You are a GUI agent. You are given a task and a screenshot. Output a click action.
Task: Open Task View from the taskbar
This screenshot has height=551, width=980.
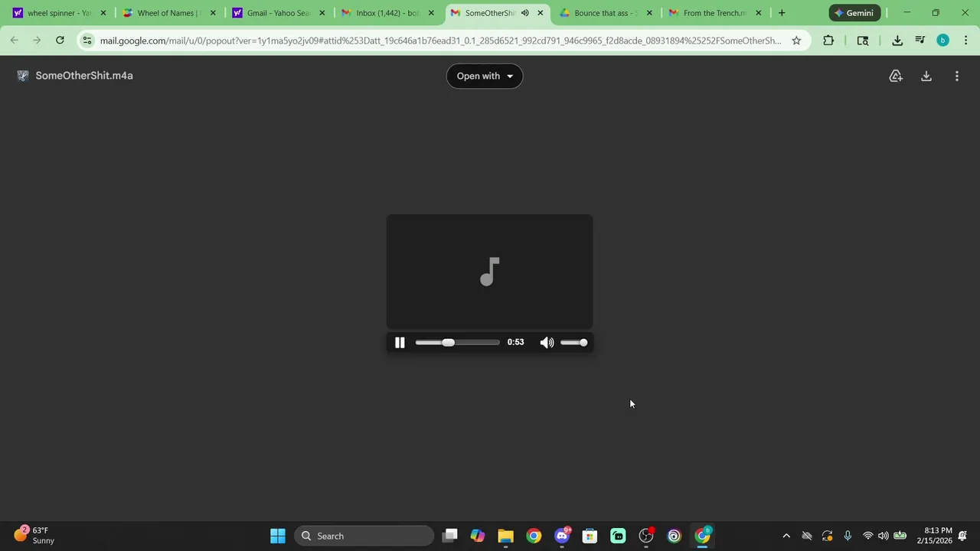pos(450,536)
